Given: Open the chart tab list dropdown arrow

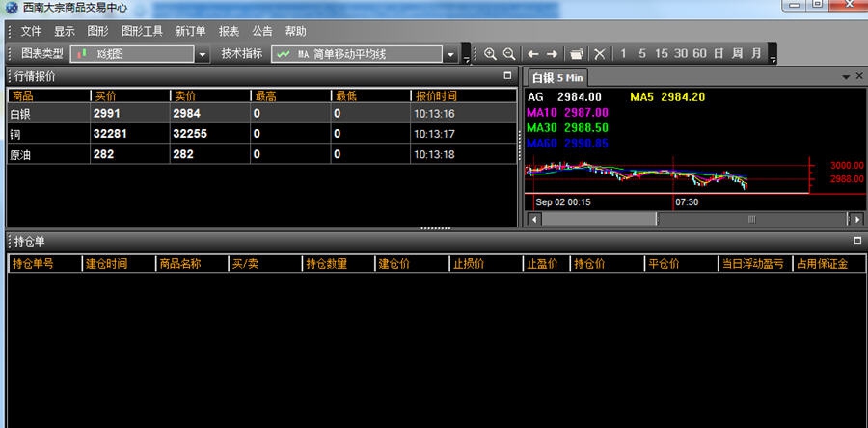Looking at the screenshot, I should 846,77.
